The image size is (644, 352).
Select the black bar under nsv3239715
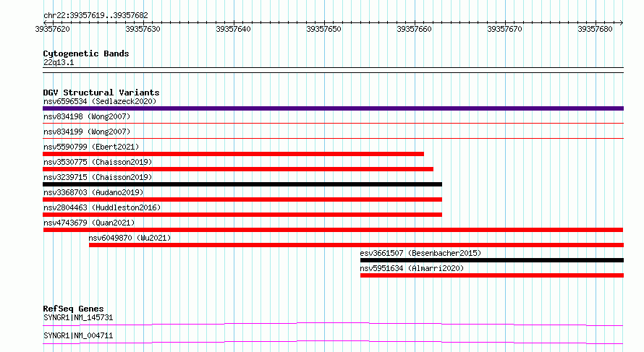coord(242,184)
